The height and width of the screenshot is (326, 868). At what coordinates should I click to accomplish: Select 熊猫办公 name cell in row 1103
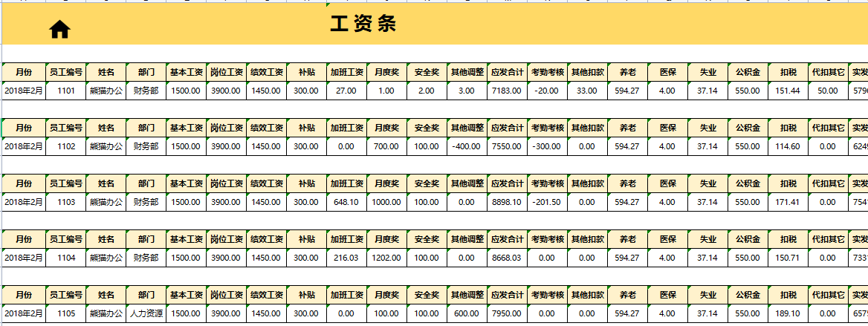[106, 202]
